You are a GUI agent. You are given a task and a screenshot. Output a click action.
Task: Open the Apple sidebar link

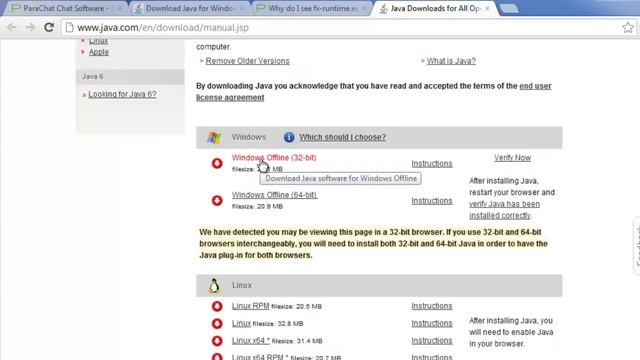coord(99,52)
